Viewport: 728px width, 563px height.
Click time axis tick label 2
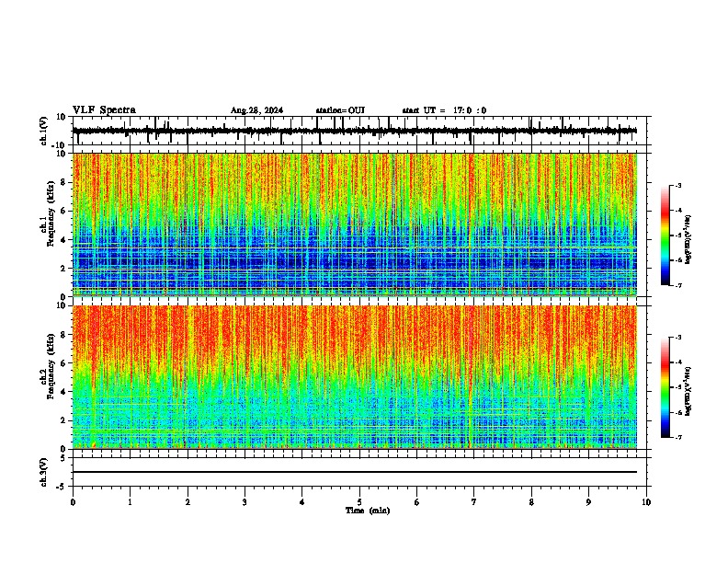(188, 502)
